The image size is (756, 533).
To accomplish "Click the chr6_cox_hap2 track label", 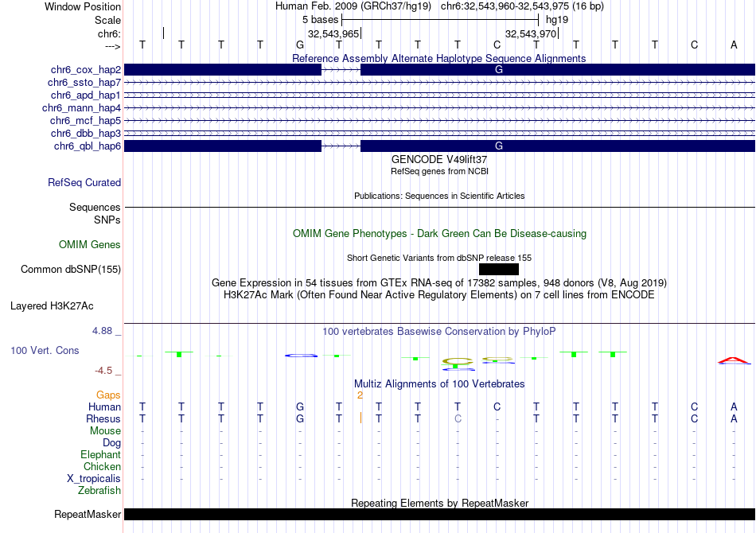I will pyautogui.click(x=86, y=70).
